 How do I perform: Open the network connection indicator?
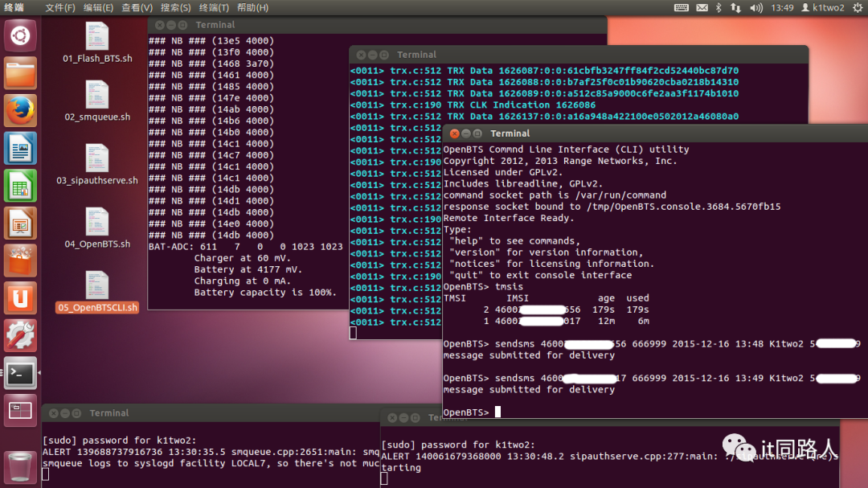tap(735, 8)
